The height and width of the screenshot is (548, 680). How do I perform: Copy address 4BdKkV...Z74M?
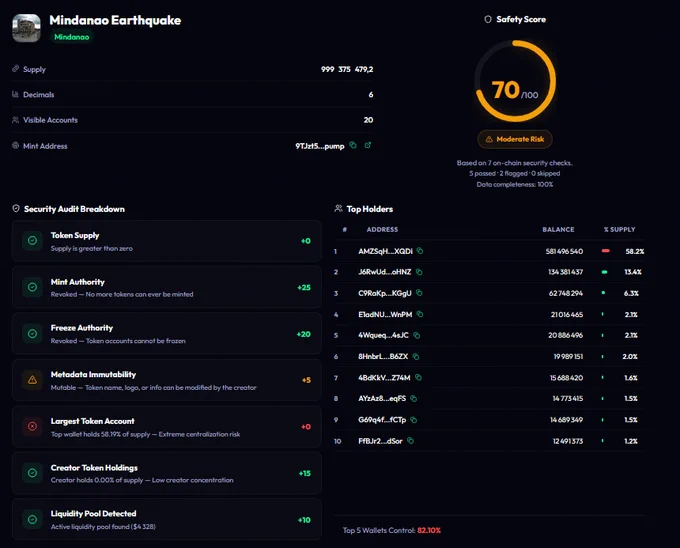[x=418, y=378]
